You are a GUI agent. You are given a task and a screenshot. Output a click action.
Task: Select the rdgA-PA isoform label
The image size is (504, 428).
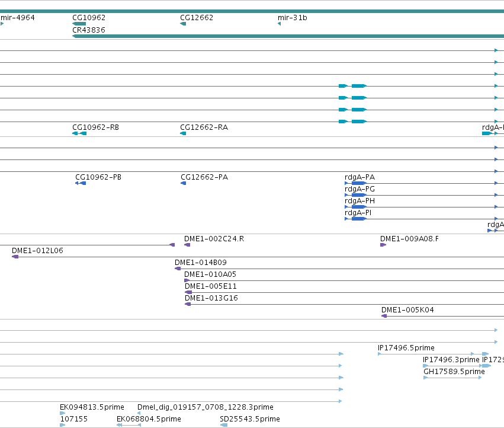pos(359,177)
